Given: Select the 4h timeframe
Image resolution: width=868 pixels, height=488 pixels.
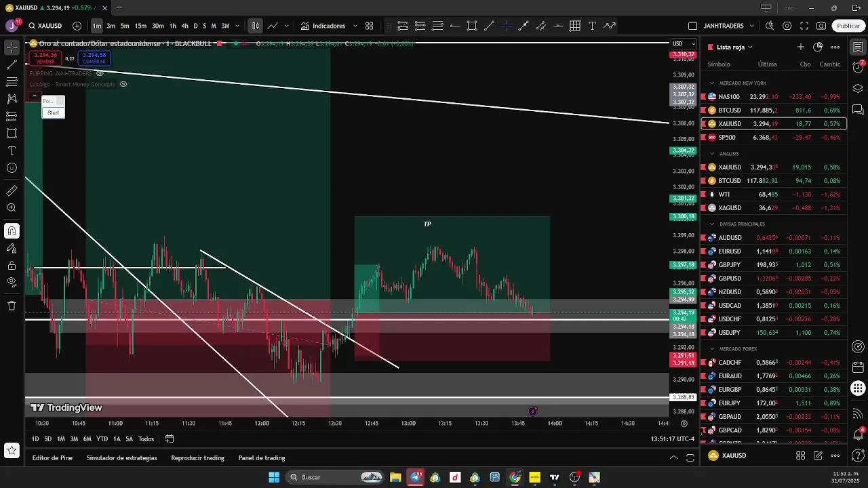Looking at the screenshot, I should 184,26.
